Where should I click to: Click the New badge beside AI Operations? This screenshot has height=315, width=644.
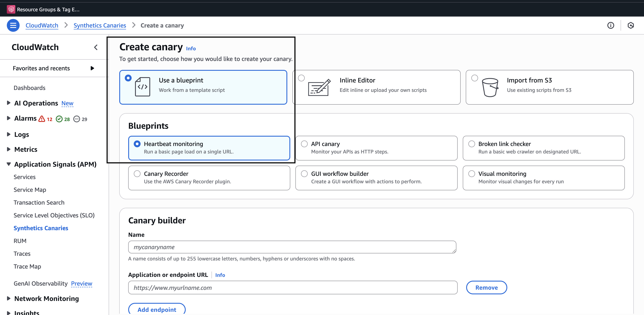[x=67, y=103]
